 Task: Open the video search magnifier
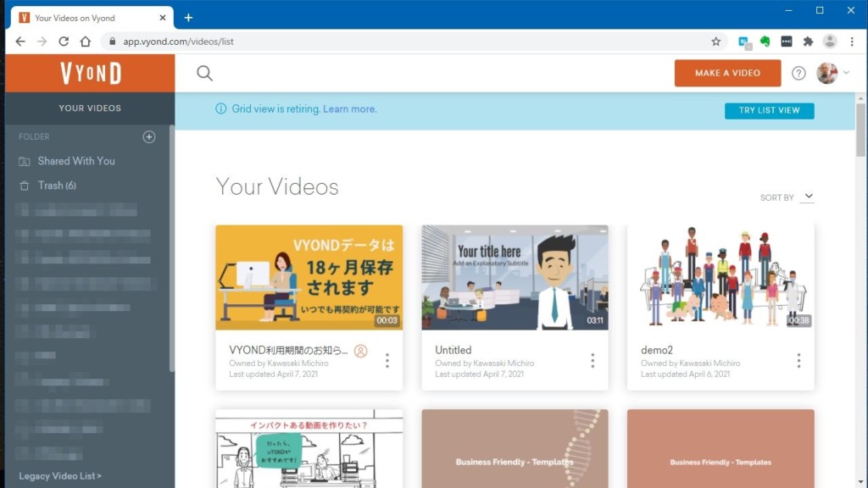[204, 73]
